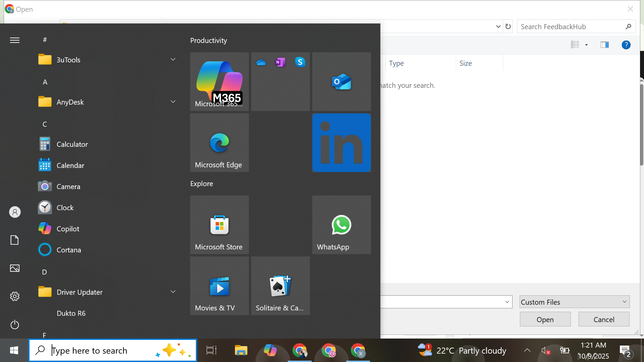Screen dimensions: 644x362
Task: Open the WhatsApp tile
Action: pos(341,225)
